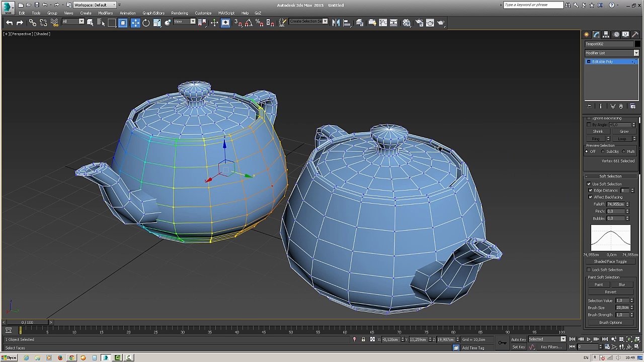Toggle the 3D Snaps button
Screen dimensions: 644x362
tap(238, 23)
